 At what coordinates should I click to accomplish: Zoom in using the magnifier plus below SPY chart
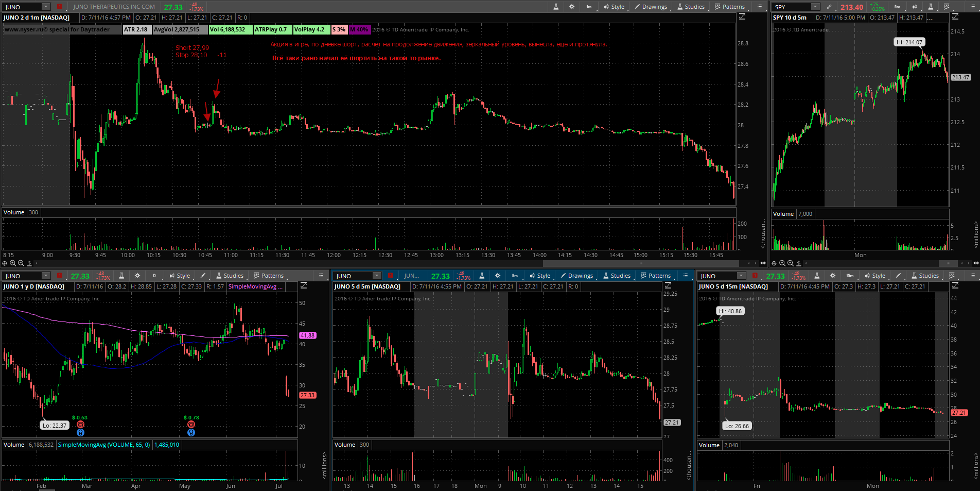click(x=782, y=263)
